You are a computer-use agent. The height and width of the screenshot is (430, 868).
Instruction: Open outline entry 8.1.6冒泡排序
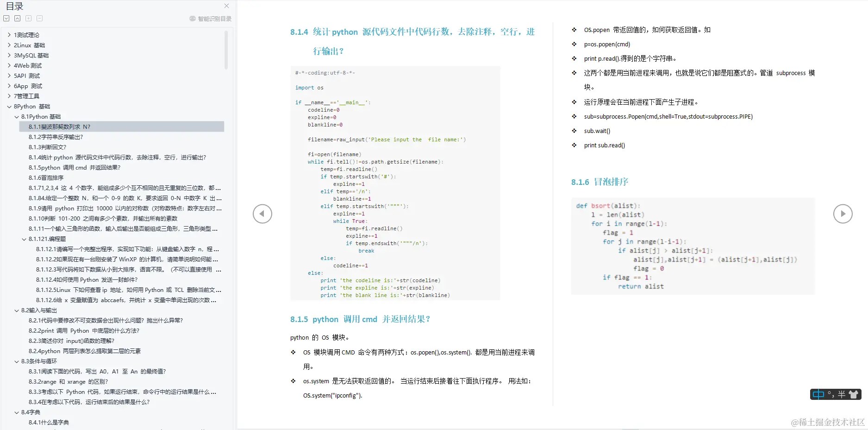click(46, 177)
